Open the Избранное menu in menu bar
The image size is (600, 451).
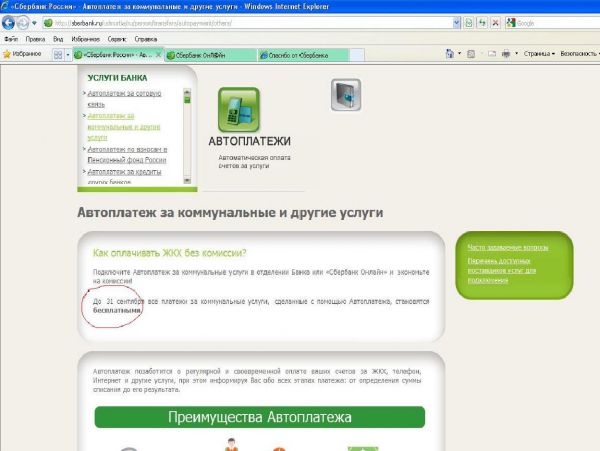85,39
